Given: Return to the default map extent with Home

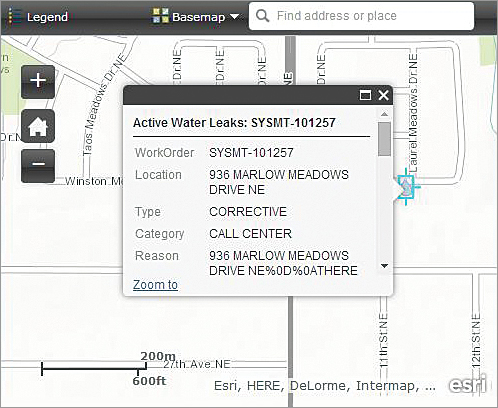Looking at the screenshot, I should tap(38, 126).
